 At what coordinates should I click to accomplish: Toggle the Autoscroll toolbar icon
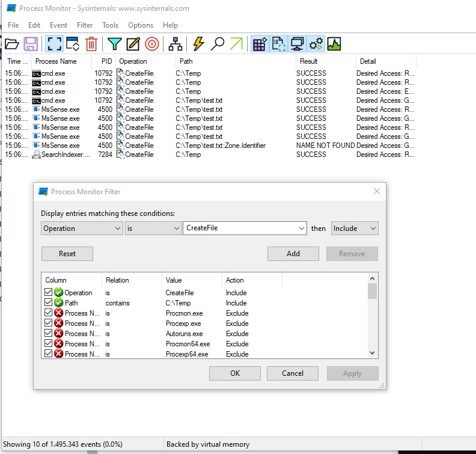click(73, 44)
